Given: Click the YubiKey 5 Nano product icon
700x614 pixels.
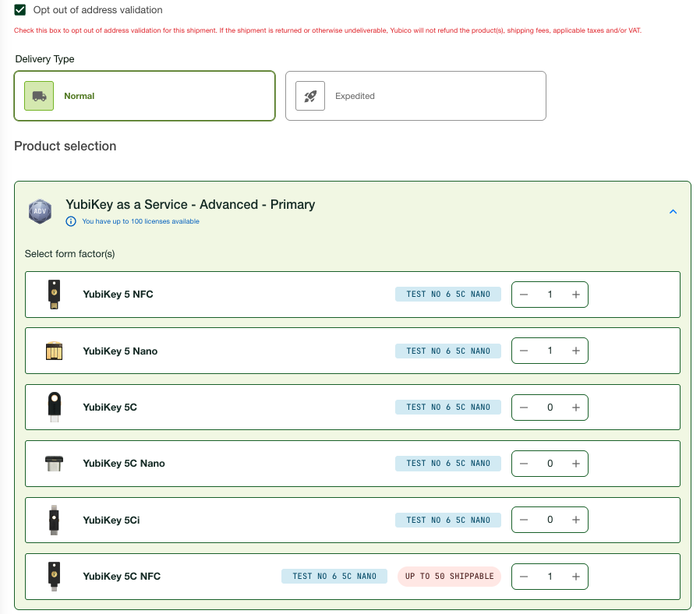Looking at the screenshot, I should (54, 351).
